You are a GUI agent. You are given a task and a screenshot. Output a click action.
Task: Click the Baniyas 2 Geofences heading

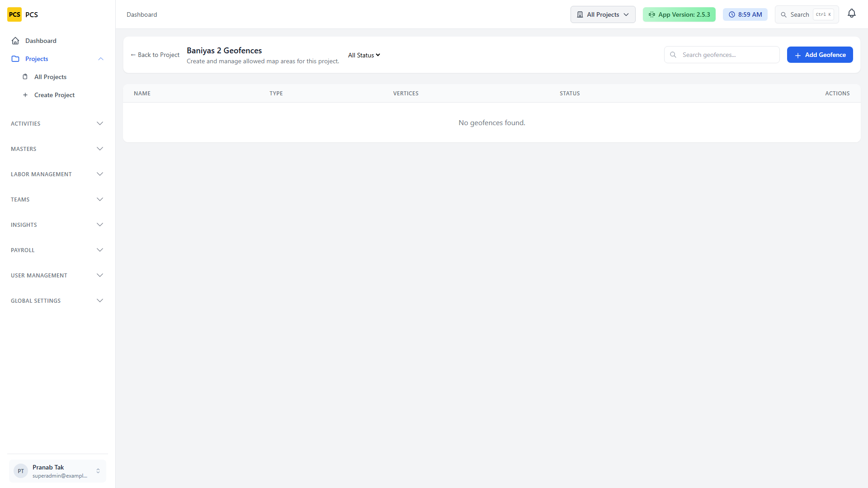(224, 51)
